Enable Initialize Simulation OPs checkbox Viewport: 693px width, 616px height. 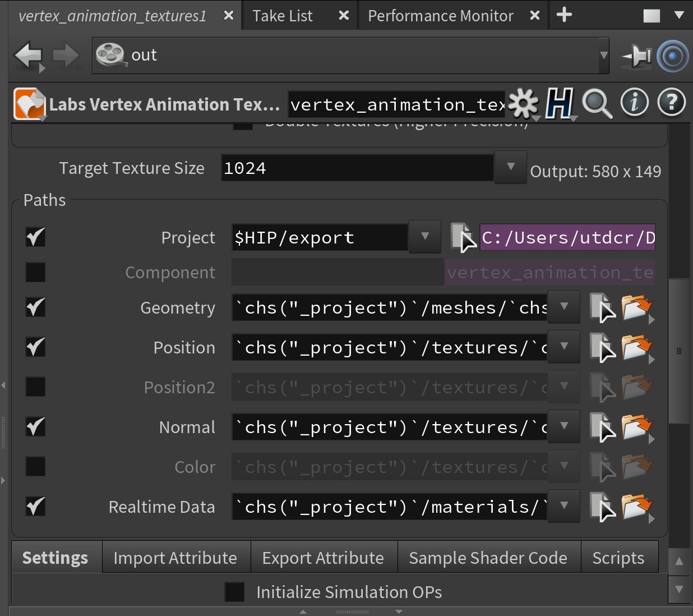pyautogui.click(x=234, y=592)
